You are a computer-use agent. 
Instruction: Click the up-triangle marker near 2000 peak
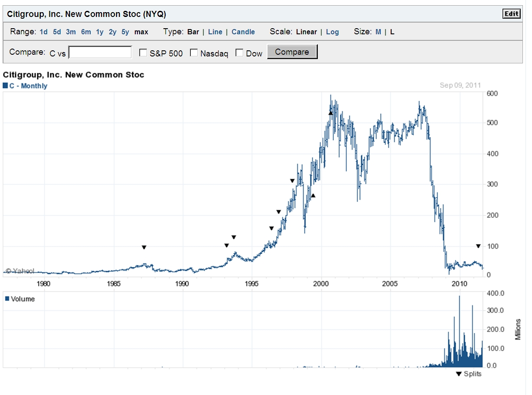(x=330, y=113)
